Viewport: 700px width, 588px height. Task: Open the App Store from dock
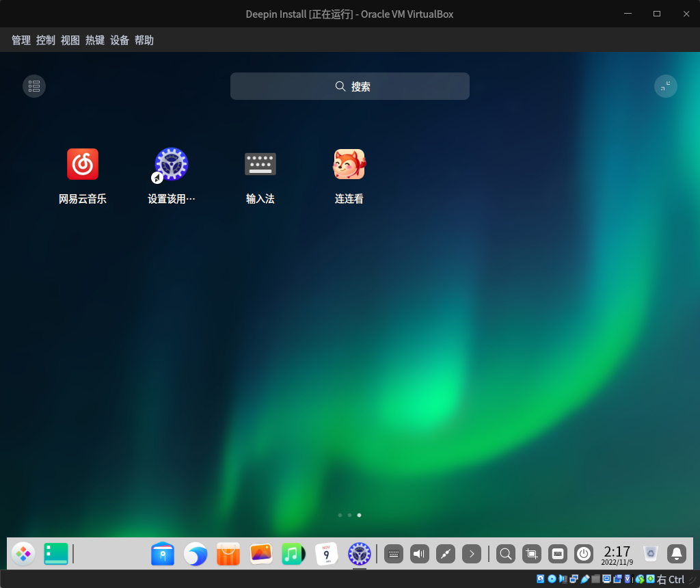(228, 554)
